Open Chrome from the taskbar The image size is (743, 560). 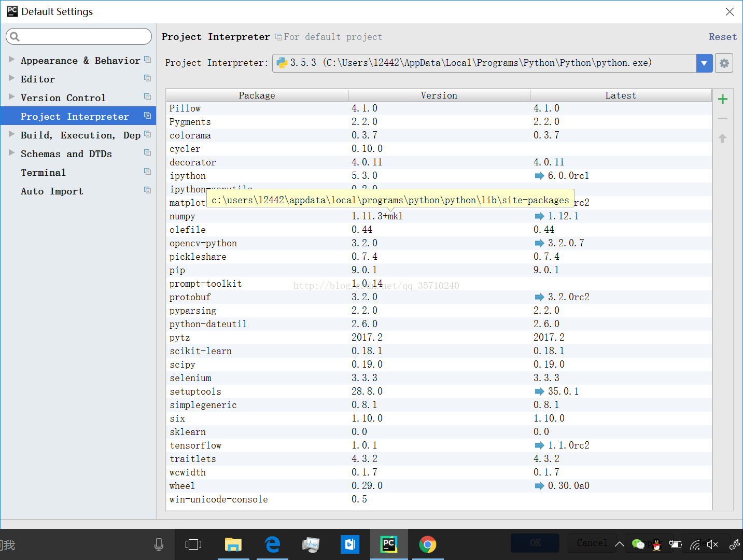[x=428, y=544]
